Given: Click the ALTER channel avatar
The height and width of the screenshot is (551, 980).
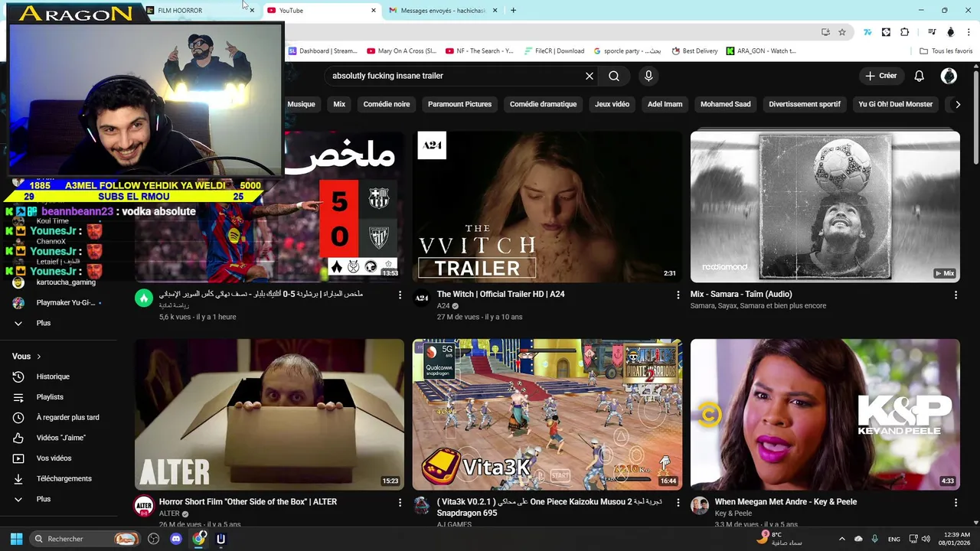Looking at the screenshot, I should coord(144,506).
